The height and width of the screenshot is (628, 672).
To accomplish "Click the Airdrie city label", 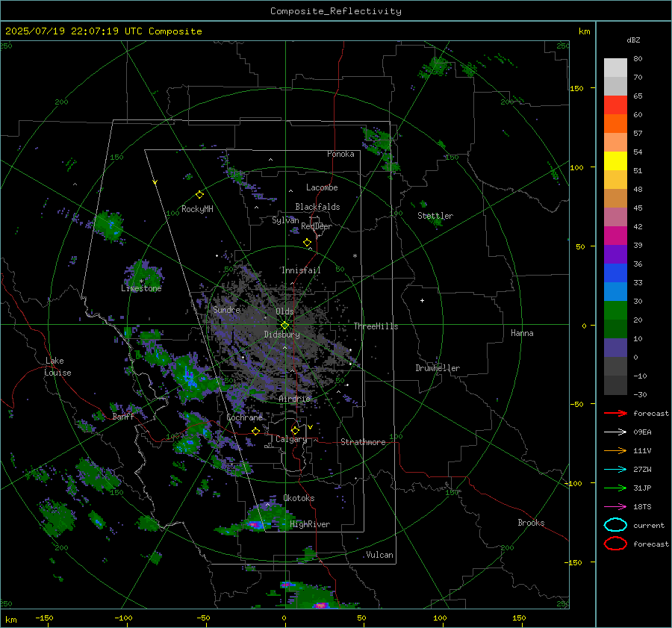I will click(x=294, y=399).
